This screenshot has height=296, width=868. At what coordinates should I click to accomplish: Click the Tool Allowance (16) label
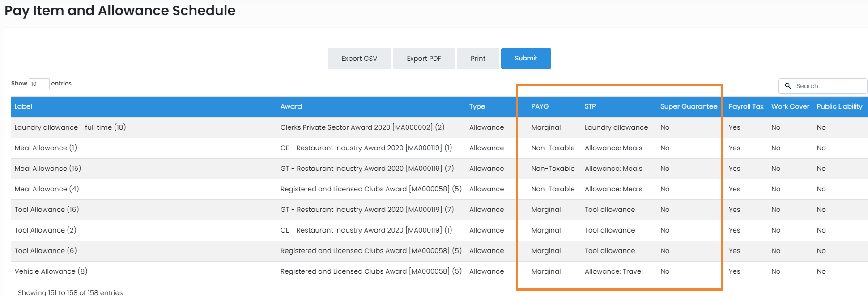click(x=47, y=210)
